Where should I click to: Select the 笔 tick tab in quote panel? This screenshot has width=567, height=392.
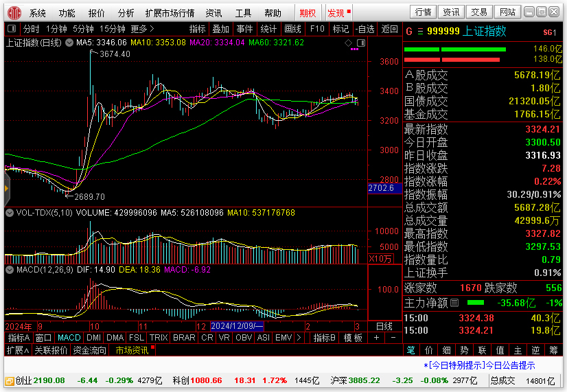pos(410,350)
